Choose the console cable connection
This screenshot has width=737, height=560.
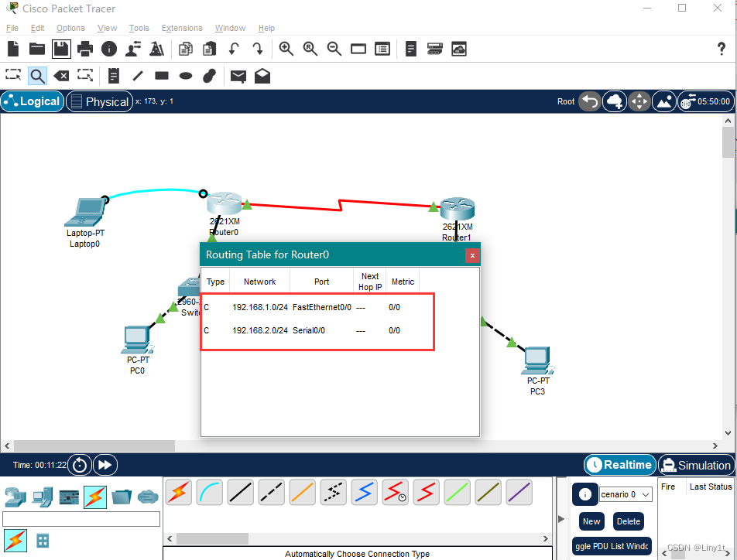click(x=210, y=492)
